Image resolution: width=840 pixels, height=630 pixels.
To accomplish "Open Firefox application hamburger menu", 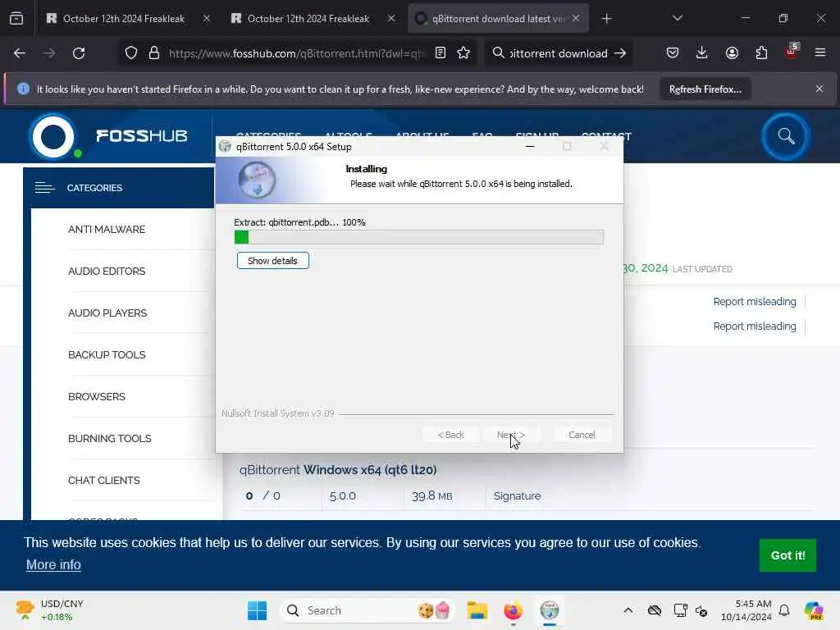I will (x=820, y=53).
